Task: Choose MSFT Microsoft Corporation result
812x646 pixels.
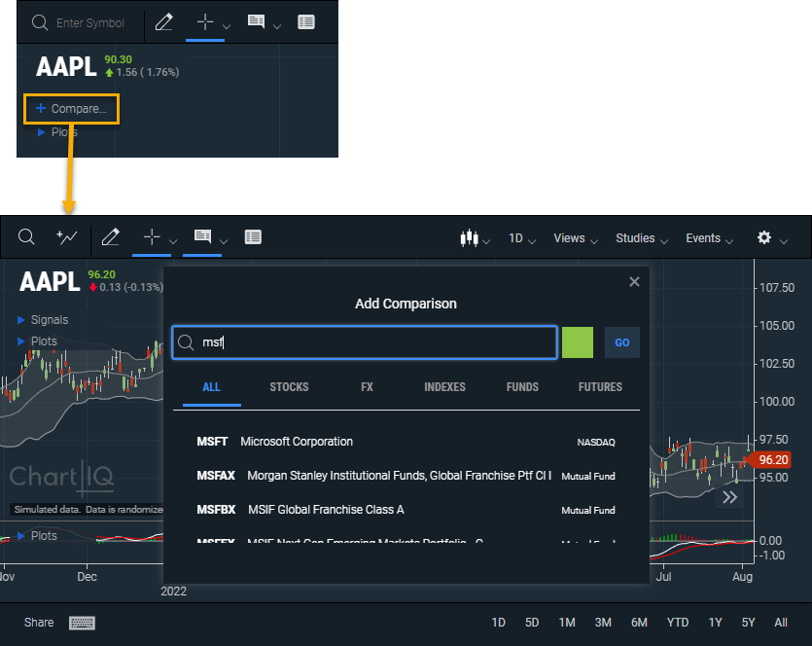Action: click(x=406, y=442)
